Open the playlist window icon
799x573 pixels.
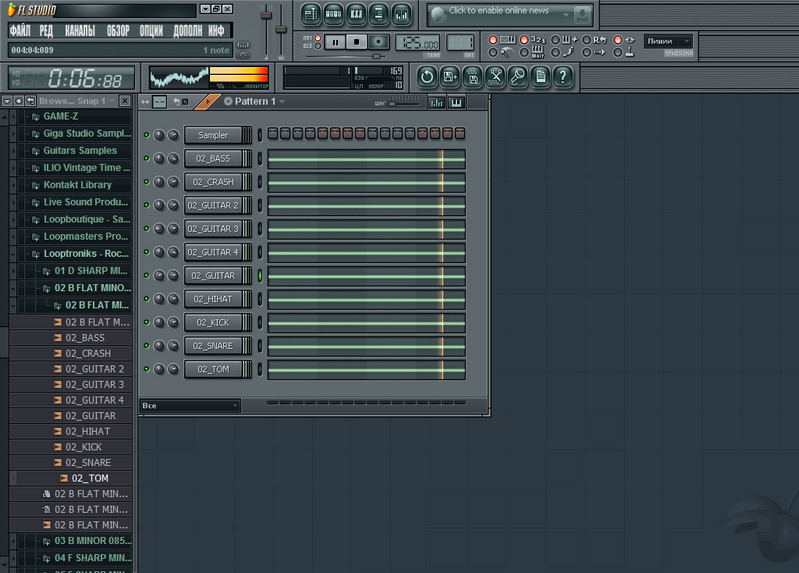311,15
